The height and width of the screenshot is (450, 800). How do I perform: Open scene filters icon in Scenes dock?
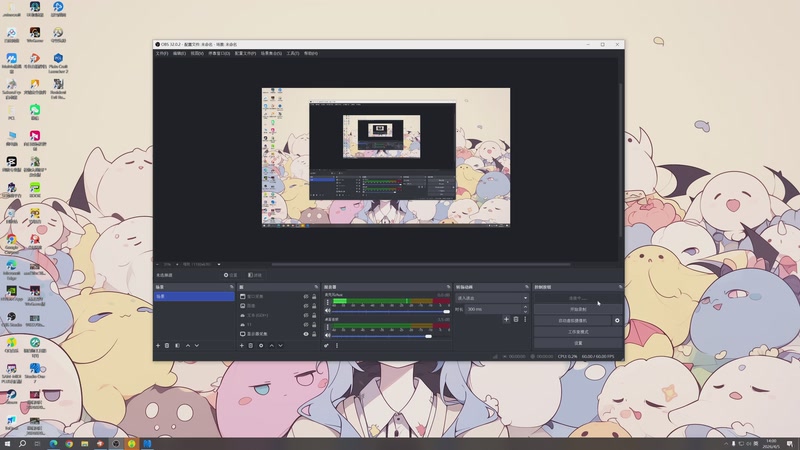(x=177, y=345)
